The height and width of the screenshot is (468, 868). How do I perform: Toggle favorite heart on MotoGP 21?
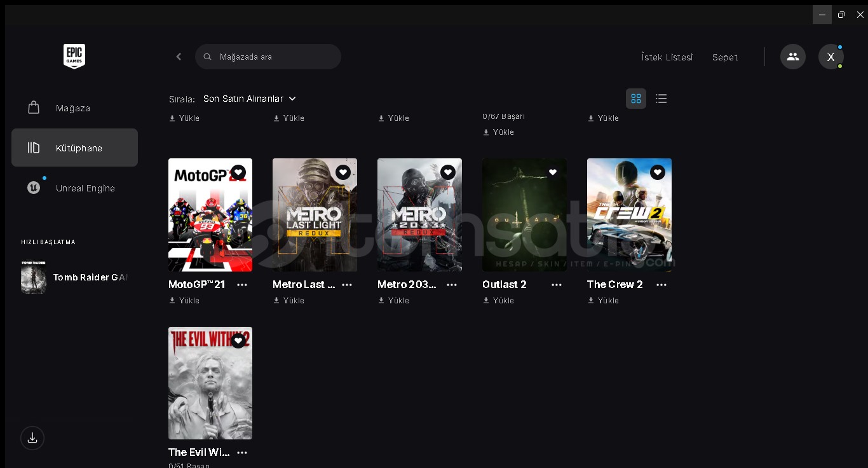point(238,172)
